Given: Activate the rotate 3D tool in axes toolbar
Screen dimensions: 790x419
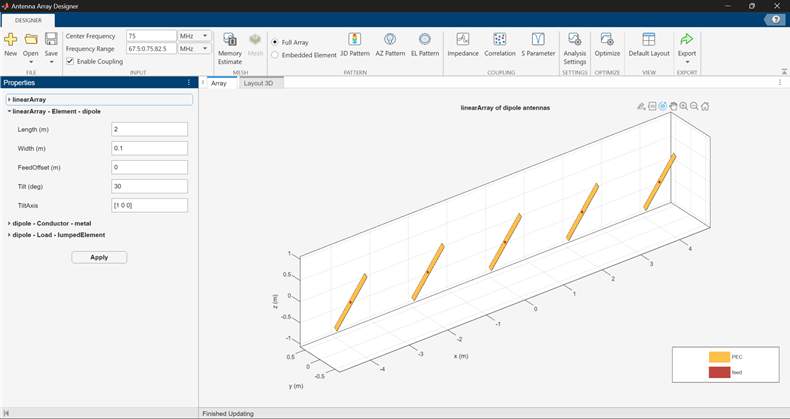Looking at the screenshot, I should tap(663, 106).
